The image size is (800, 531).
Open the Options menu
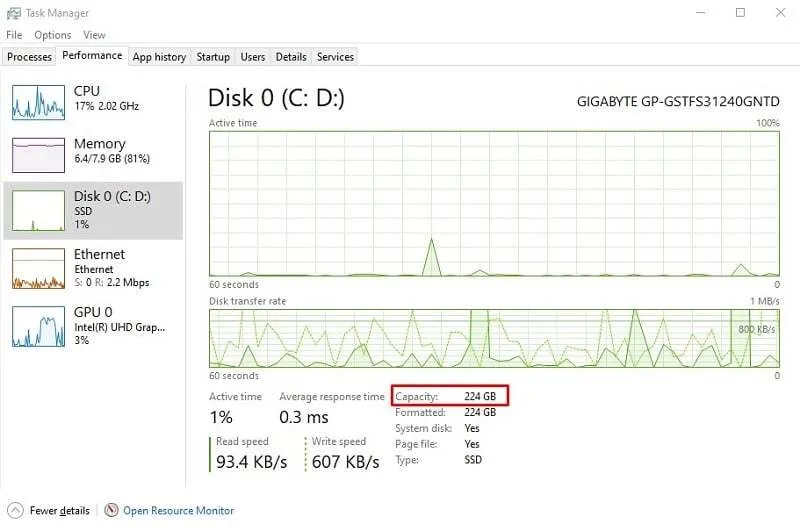53,35
